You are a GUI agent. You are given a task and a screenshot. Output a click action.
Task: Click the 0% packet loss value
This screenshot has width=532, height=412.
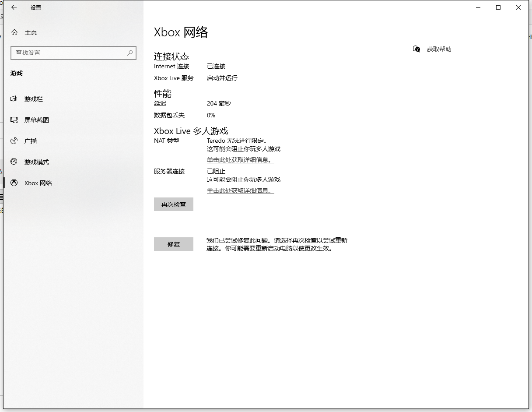211,115
